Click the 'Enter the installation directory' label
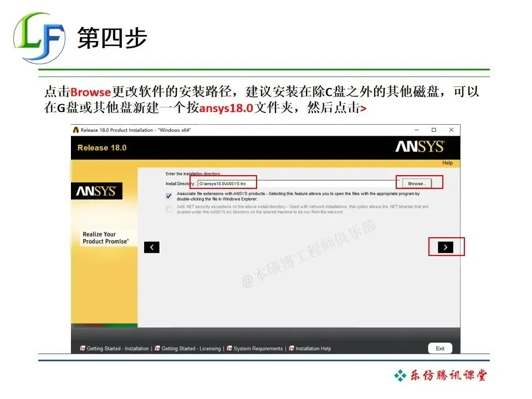 pyautogui.click(x=193, y=173)
